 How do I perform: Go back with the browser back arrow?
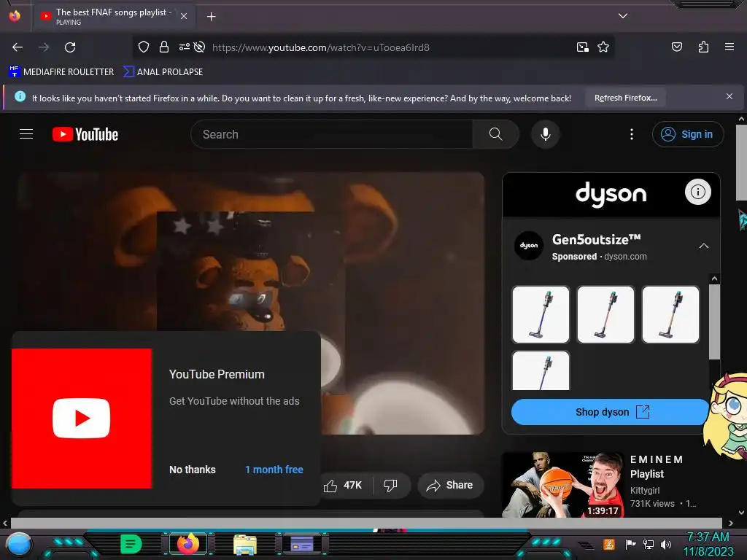click(18, 47)
